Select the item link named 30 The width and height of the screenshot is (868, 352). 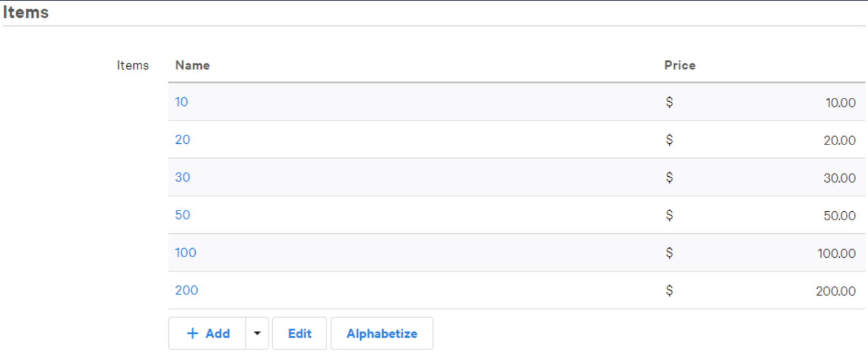click(182, 178)
